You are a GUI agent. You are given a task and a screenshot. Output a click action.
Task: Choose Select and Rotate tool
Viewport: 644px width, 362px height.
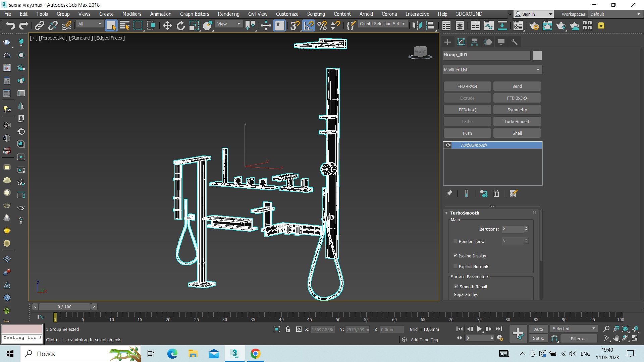(180, 25)
